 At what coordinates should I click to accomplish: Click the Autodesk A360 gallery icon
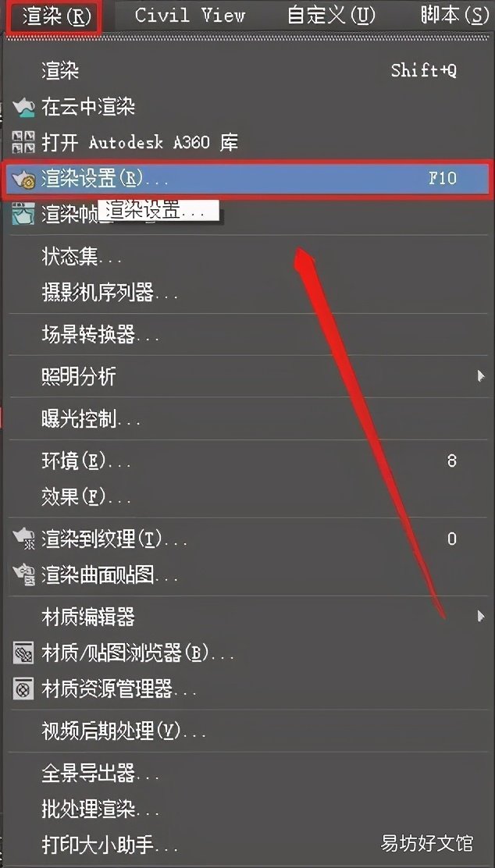[23, 142]
